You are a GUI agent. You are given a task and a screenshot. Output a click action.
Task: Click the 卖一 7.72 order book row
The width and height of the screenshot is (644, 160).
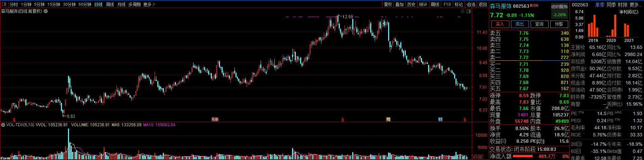(x=529, y=57)
